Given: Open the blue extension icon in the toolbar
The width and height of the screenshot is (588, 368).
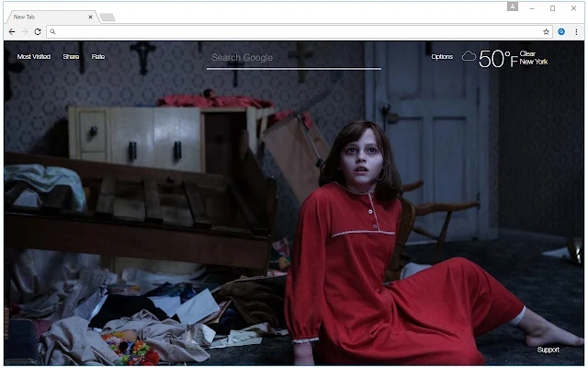Looking at the screenshot, I should point(561,32).
